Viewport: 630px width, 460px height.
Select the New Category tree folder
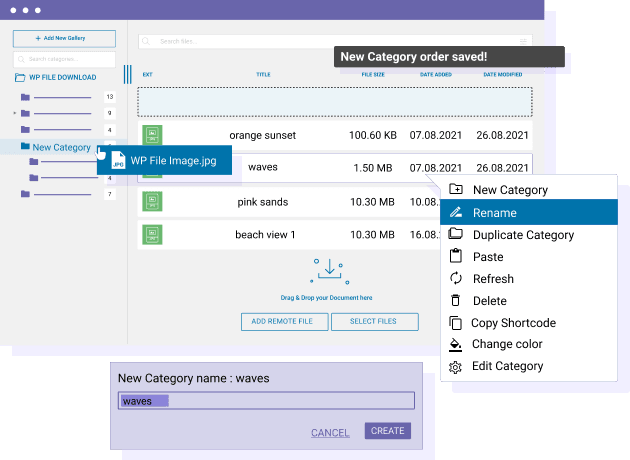[60, 147]
